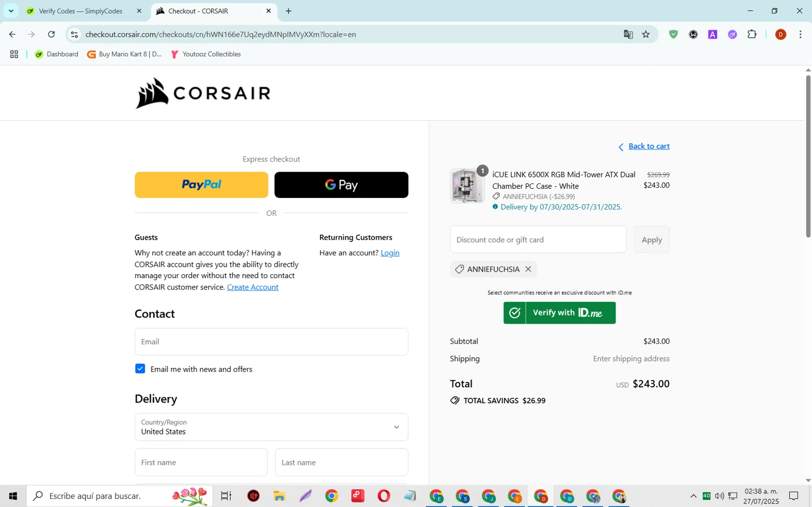
Task: Click the iCUE LINK 6500X case thumbnail
Action: click(x=467, y=186)
